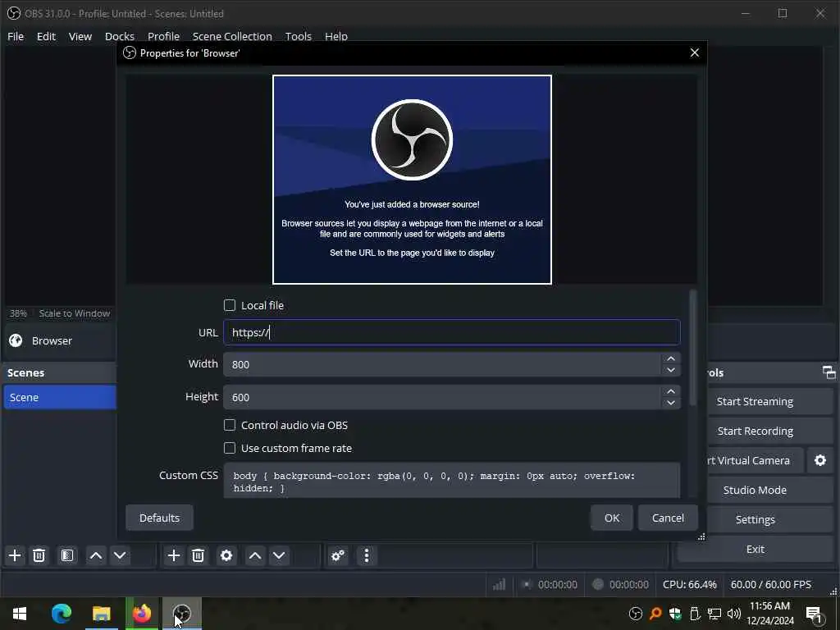Open scene filters icon in Scenes toolbar
Image resolution: width=840 pixels, height=630 pixels.
click(x=67, y=555)
